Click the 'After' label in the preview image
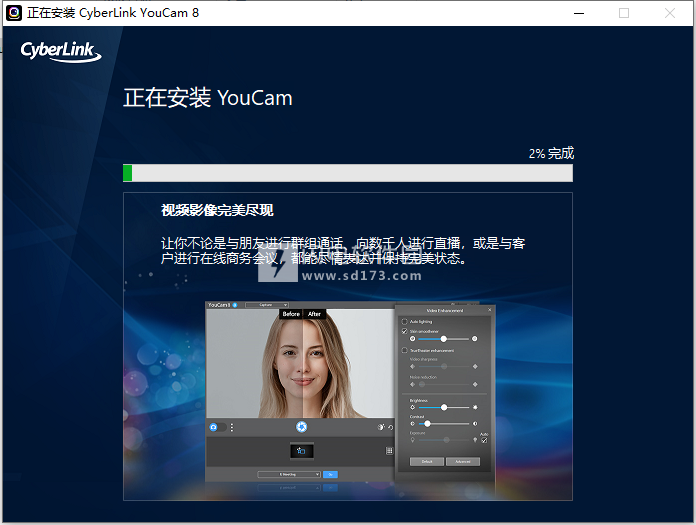696x525 pixels. click(314, 314)
